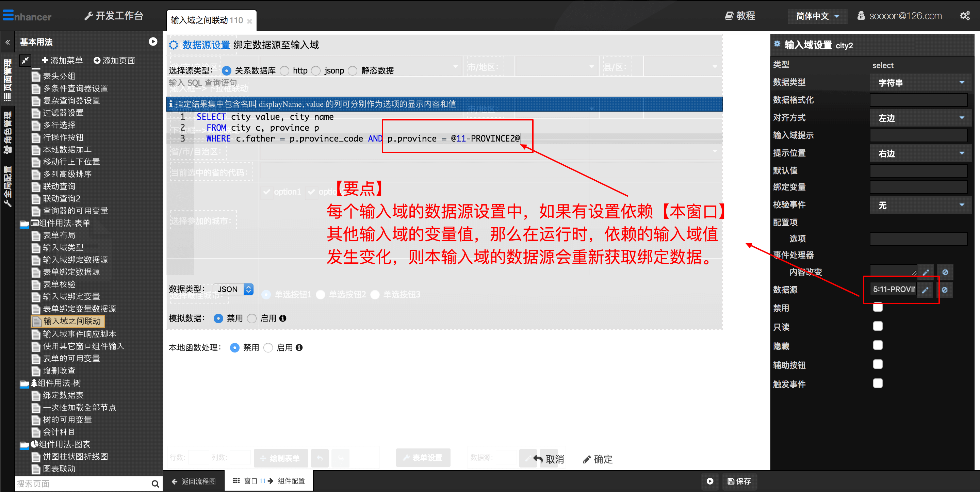Open the 开发工作台 menu
Image resolution: width=980 pixels, height=492 pixels.
(x=113, y=16)
